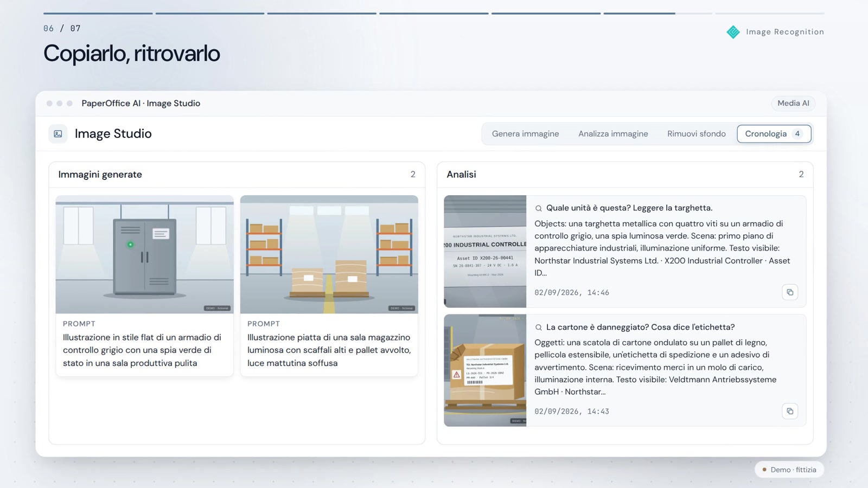Click the teal Image Recognition logo

pyautogui.click(x=733, y=32)
